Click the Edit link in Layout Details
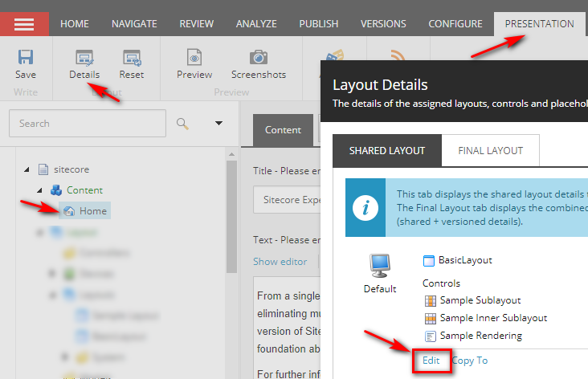Screen dimensions: 588x379 tap(431, 361)
